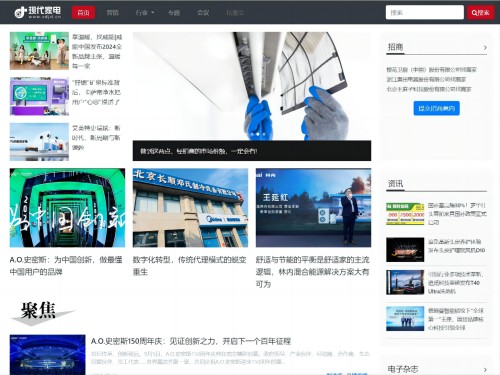Expand the 招商 section chevron arrow

[x=485, y=48]
